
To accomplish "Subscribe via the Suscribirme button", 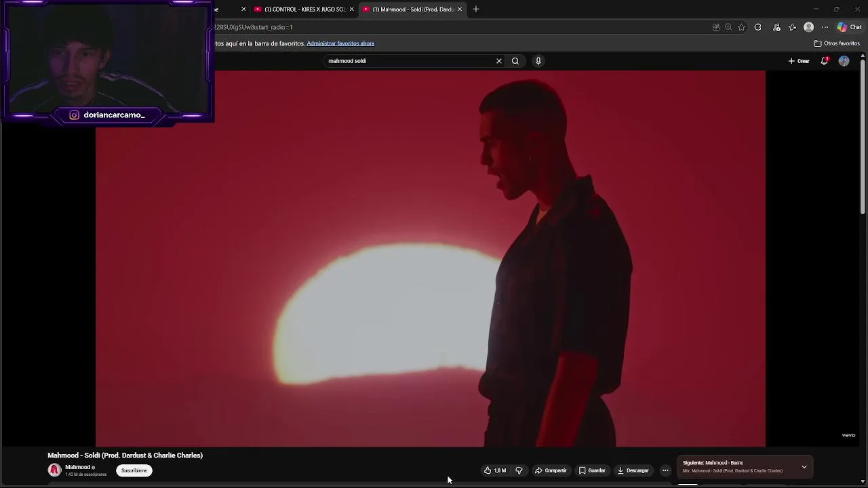I will pos(134,470).
